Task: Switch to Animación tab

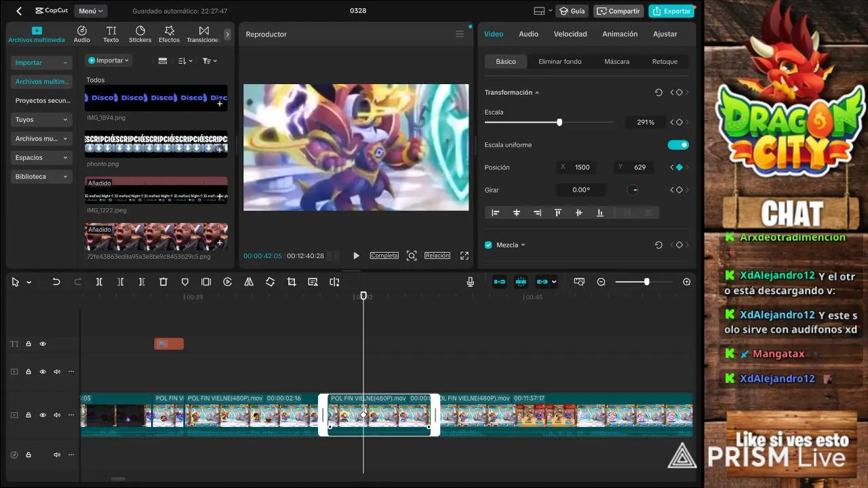Action: tap(620, 34)
